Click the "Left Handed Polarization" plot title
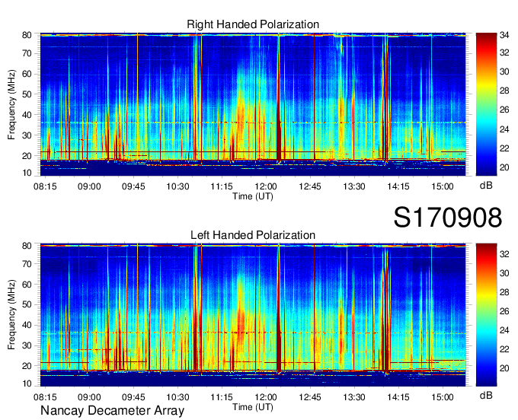Screen dimensions: 518x420 [253, 235]
